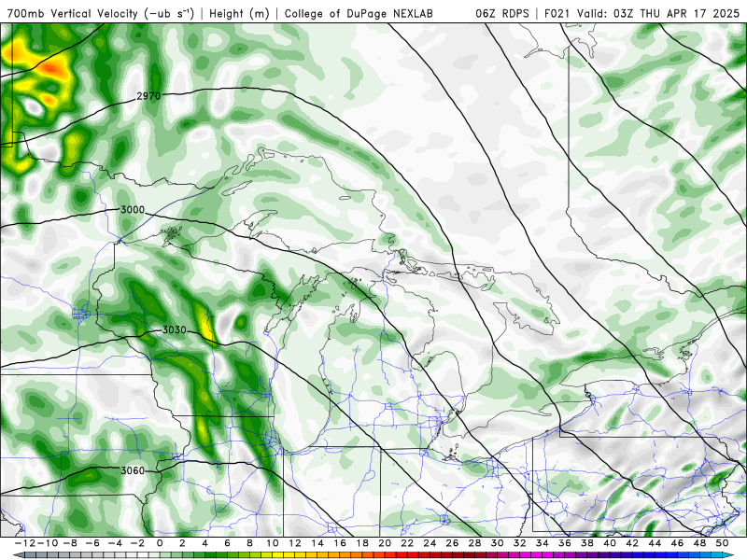Screen dimensions: 747x560
Task: Click the "06Z RDPS" model run label
Action: click(502, 13)
